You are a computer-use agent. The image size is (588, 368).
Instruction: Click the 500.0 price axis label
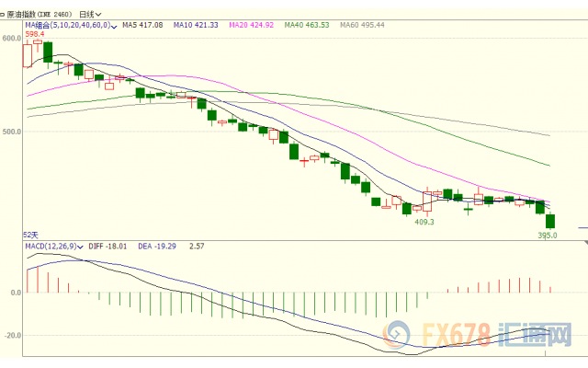tap(12, 132)
